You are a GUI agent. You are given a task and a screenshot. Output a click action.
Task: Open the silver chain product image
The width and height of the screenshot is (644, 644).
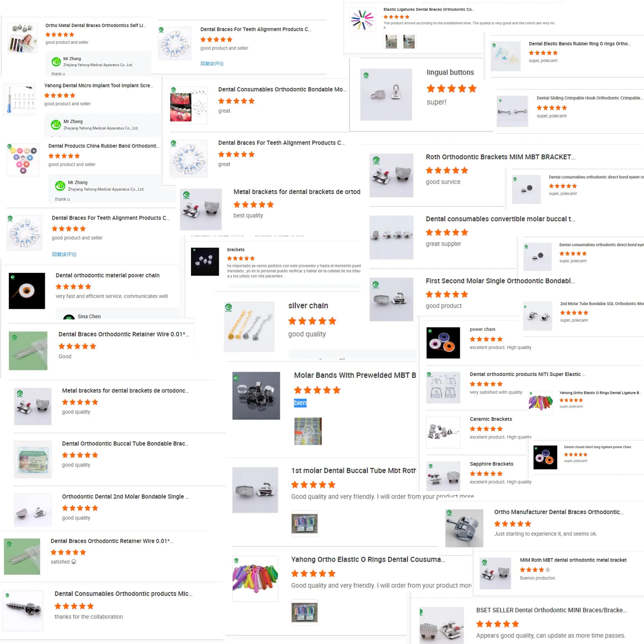[x=249, y=327]
